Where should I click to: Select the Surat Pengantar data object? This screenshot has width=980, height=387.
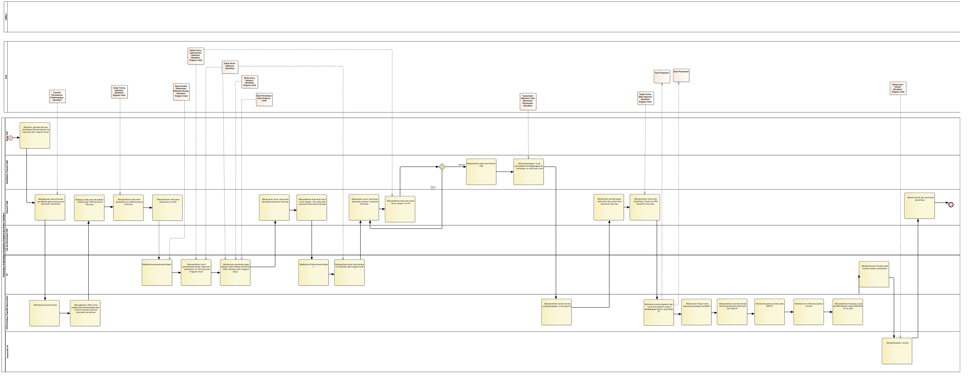click(x=662, y=76)
